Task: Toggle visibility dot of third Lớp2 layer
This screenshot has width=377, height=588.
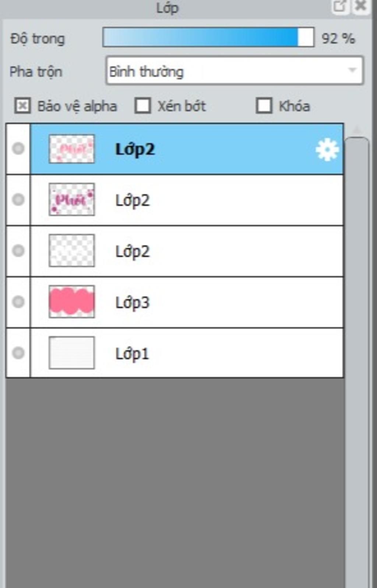Action: tap(18, 251)
